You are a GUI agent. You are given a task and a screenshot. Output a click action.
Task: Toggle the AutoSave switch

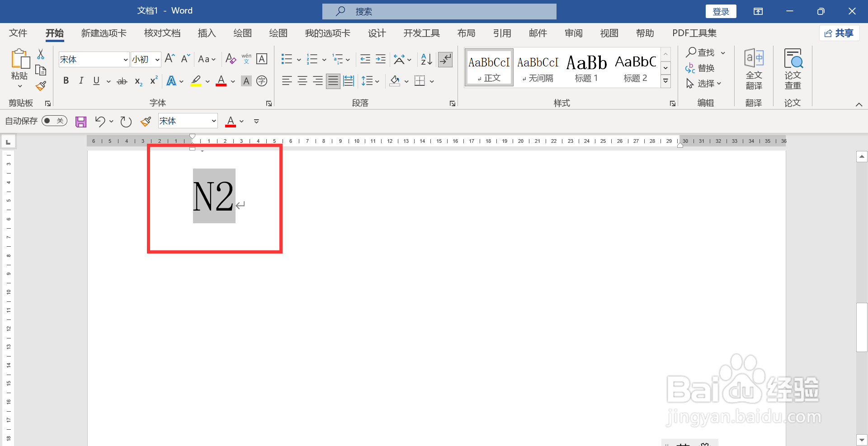(54, 121)
